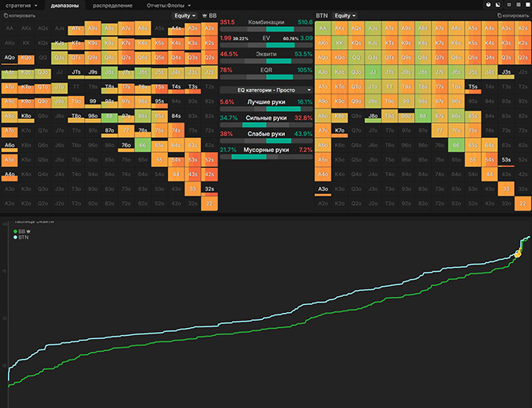Image resolution: width=532 pixels, height=408 pixels.
Task: Click the half-filled circle icon at top right
Action: [498, 5]
